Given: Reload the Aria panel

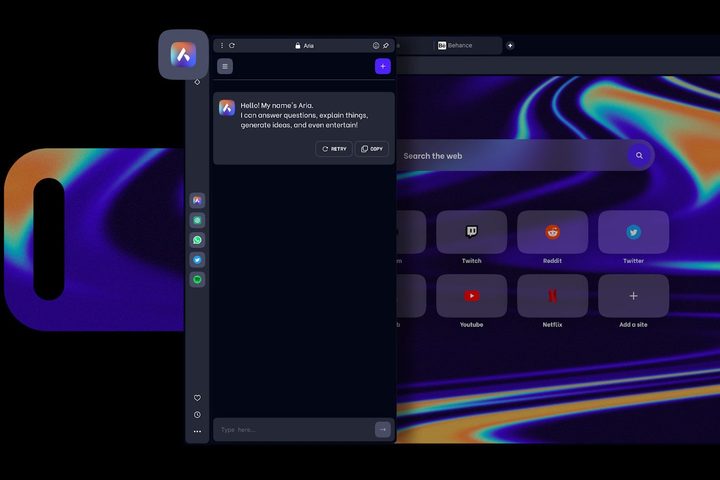Looking at the screenshot, I should click(x=232, y=45).
